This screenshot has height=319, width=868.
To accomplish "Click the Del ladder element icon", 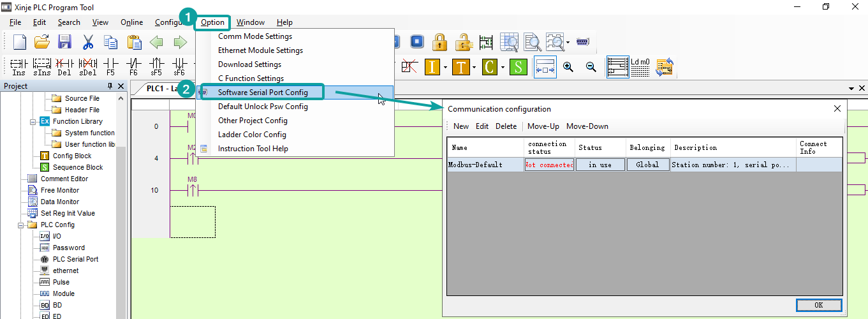I will pos(64,66).
